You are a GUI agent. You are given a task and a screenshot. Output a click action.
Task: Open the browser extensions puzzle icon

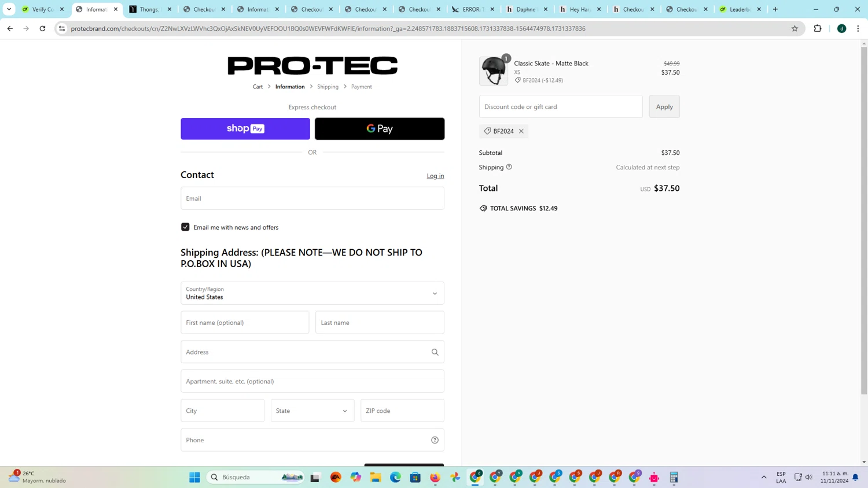click(x=818, y=28)
